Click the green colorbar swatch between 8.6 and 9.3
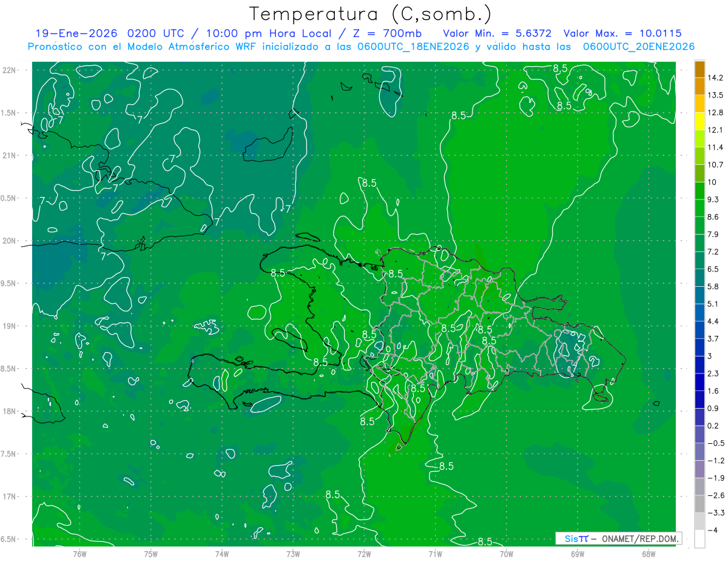 coord(699,208)
